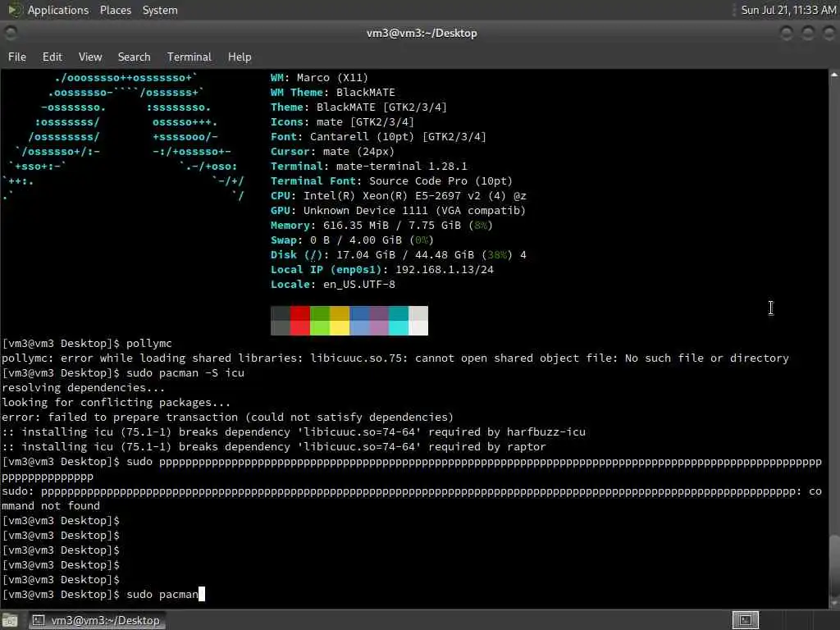Click the '[vm3@vm3 Desktop]$ pollymc' command line

tap(87, 344)
